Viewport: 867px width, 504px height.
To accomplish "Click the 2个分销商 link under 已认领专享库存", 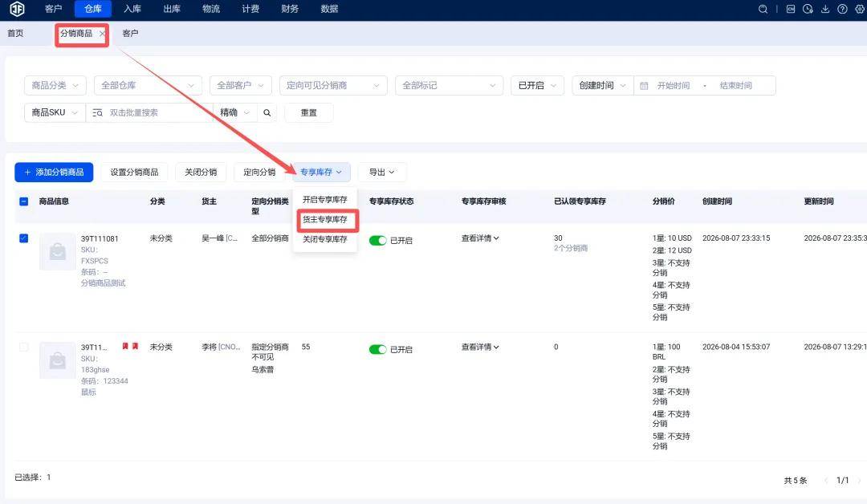I will pyautogui.click(x=572, y=249).
